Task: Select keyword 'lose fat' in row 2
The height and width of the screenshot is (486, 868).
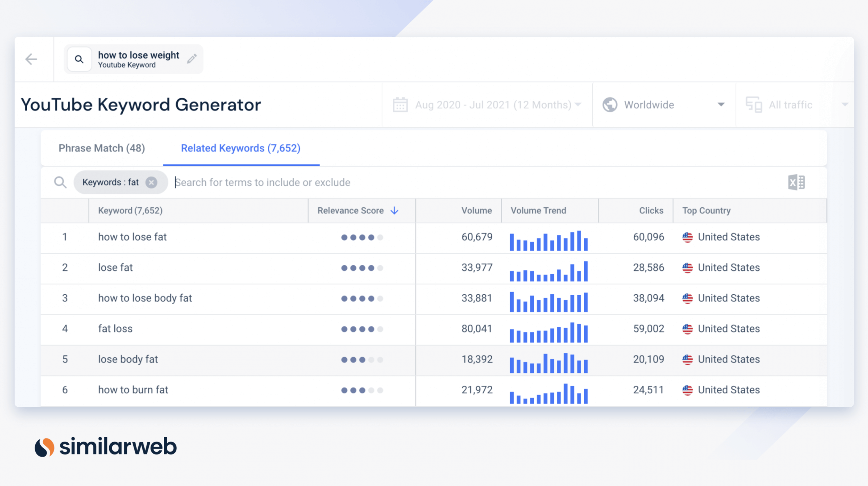Action: pos(115,267)
